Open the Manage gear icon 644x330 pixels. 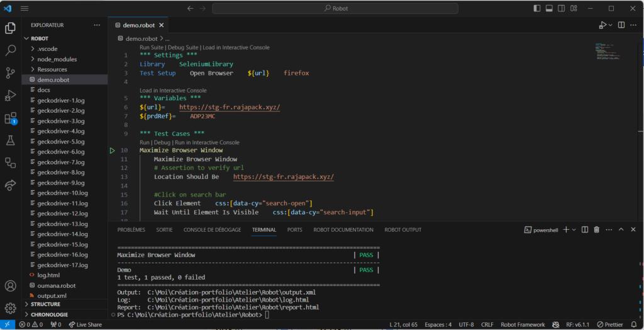(x=10, y=308)
